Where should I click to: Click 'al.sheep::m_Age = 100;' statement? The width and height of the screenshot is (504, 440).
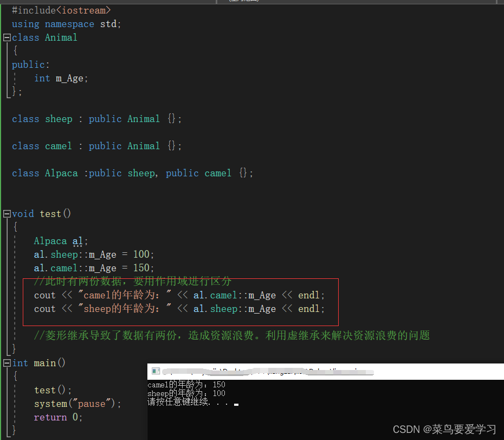(94, 254)
